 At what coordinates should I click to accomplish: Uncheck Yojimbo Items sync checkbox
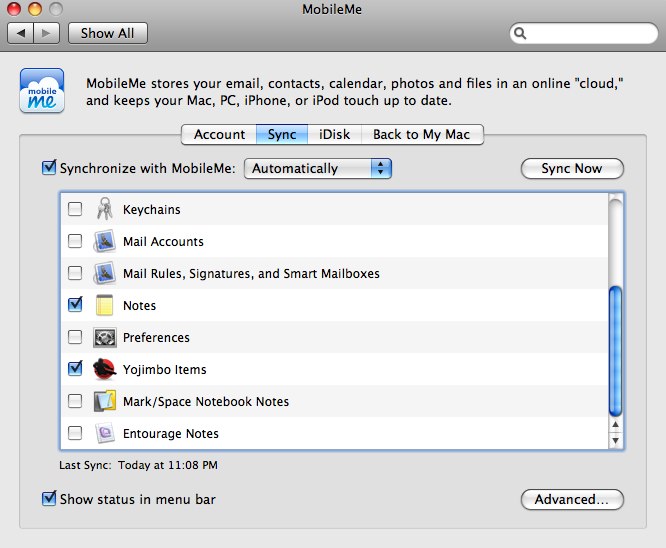pyautogui.click(x=75, y=368)
